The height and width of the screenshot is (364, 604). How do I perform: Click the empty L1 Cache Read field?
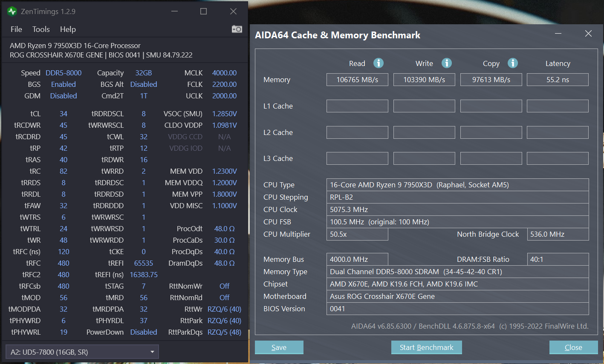coord(357,106)
